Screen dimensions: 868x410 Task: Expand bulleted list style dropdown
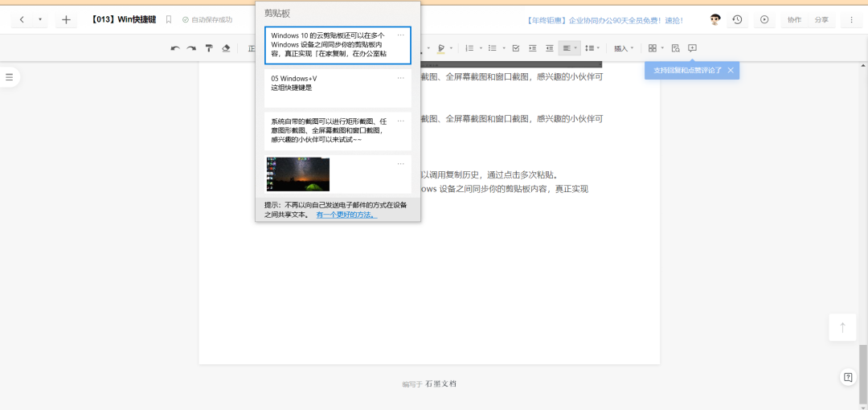point(503,48)
